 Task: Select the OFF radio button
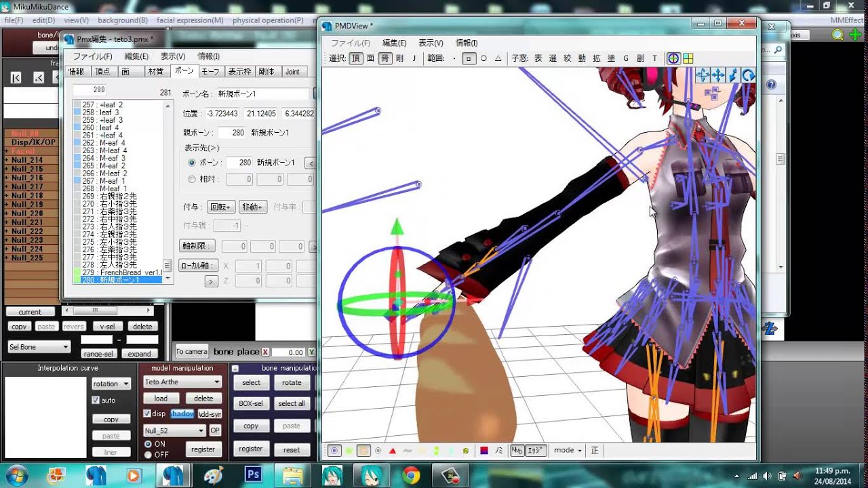coord(148,455)
